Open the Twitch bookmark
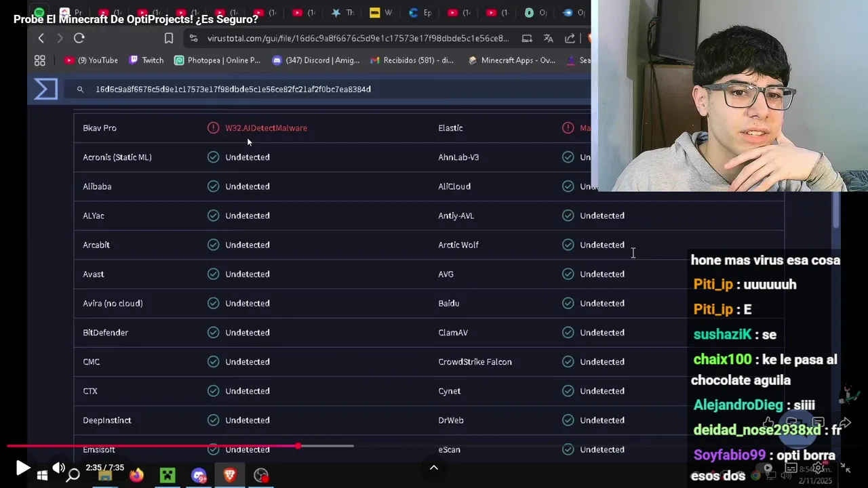Viewport: 868px width, 488px height. click(x=146, y=60)
